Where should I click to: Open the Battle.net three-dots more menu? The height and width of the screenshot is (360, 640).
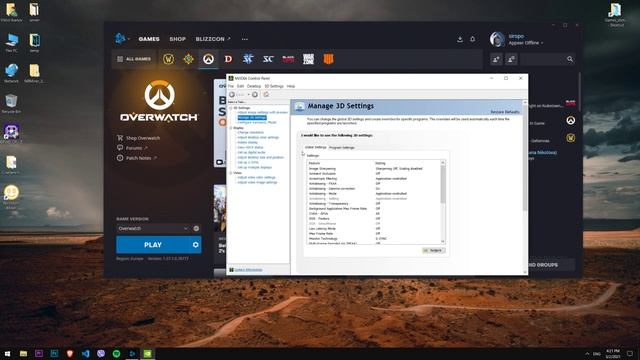click(244, 39)
